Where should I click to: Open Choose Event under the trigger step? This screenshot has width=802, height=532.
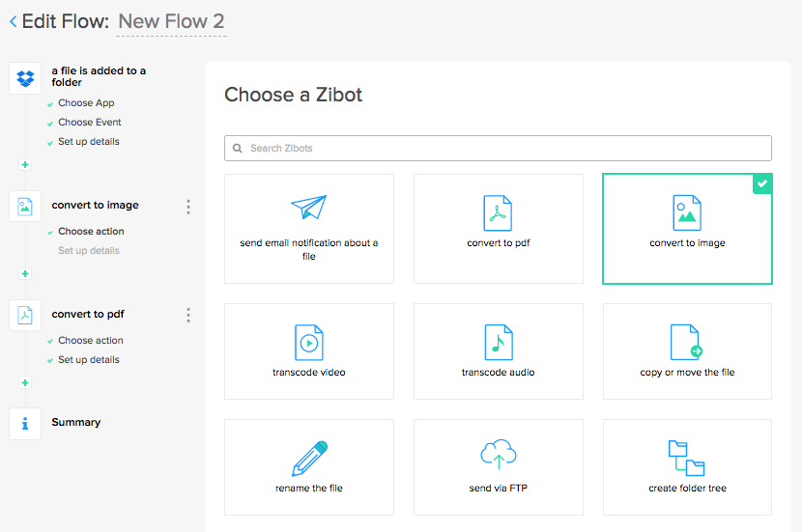89,123
